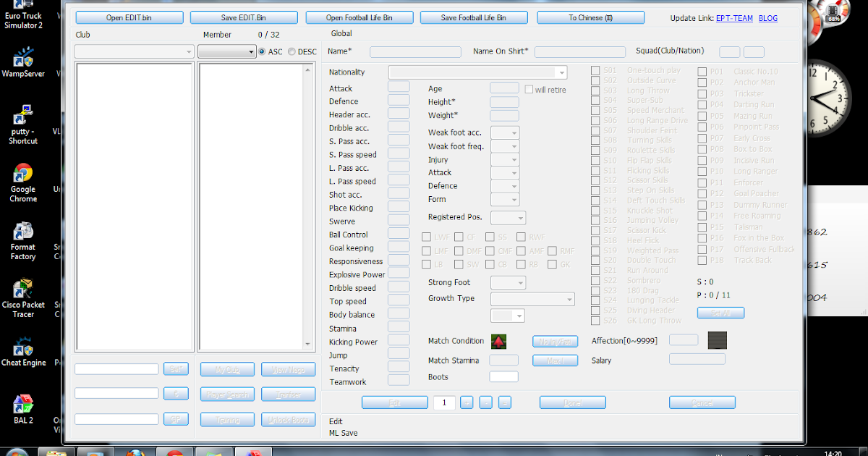Click the Windows Start button

pyautogui.click(x=16, y=453)
